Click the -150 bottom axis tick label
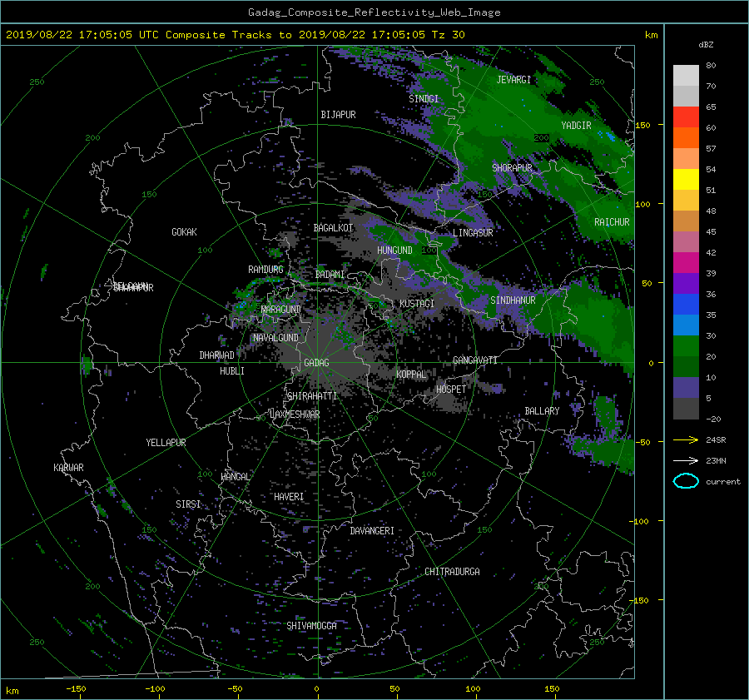749x700 pixels. coord(76,688)
